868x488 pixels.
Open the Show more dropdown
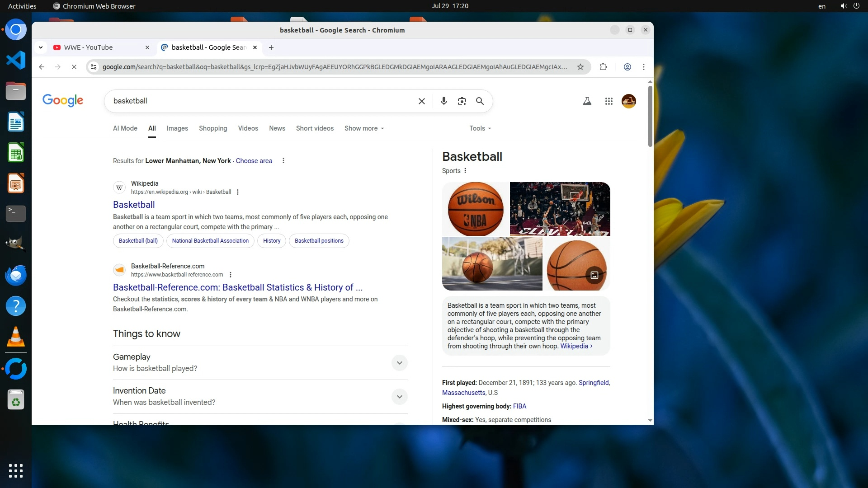click(x=364, y=128)
